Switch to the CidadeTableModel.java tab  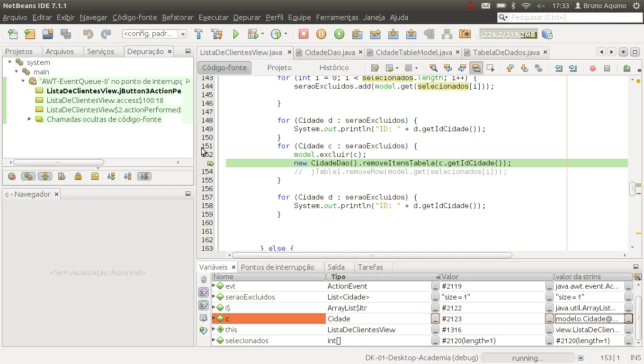click(x=413, y=52)
